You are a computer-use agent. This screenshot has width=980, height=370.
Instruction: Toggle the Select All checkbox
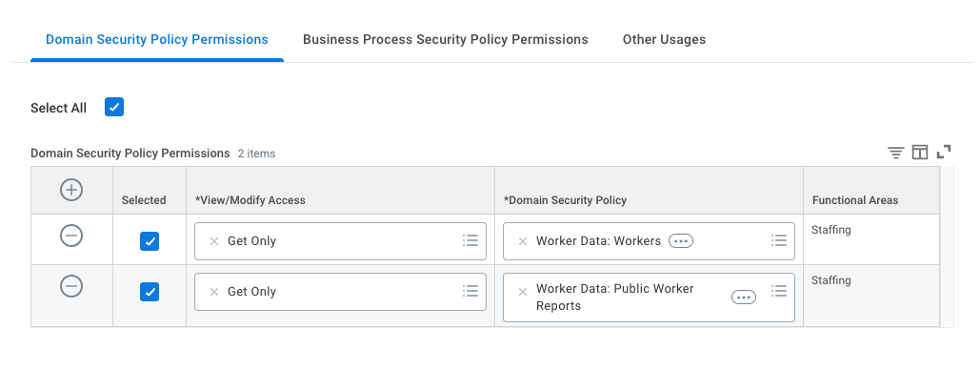click(114, 107)
